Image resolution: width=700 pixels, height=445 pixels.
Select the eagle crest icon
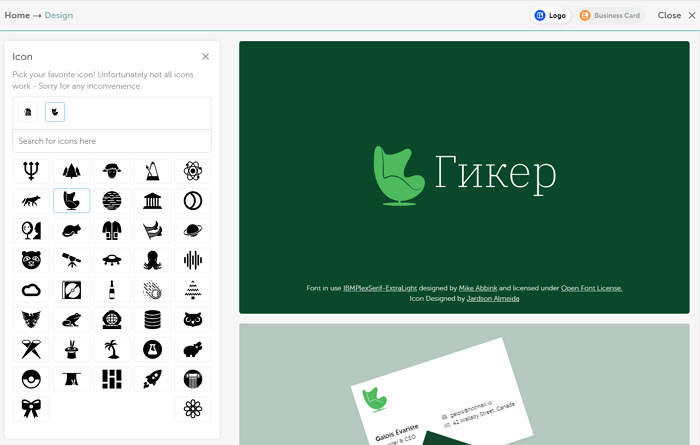pyautogui.click(x=31, y=320)
